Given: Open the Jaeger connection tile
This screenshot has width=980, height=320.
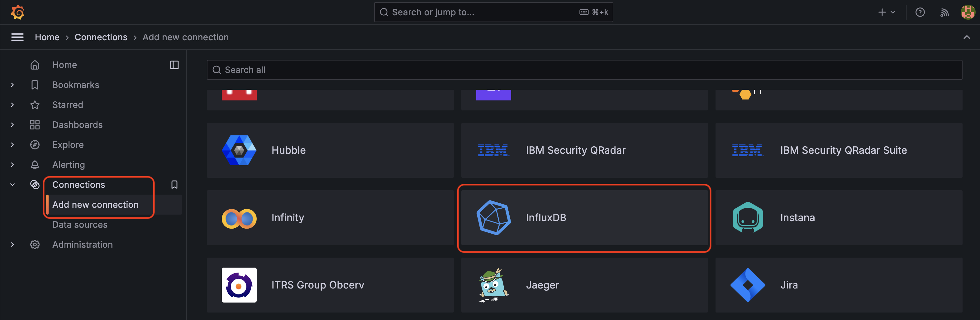Looking at the screenshot, I should pyautogui.click(x=584, y=284).
